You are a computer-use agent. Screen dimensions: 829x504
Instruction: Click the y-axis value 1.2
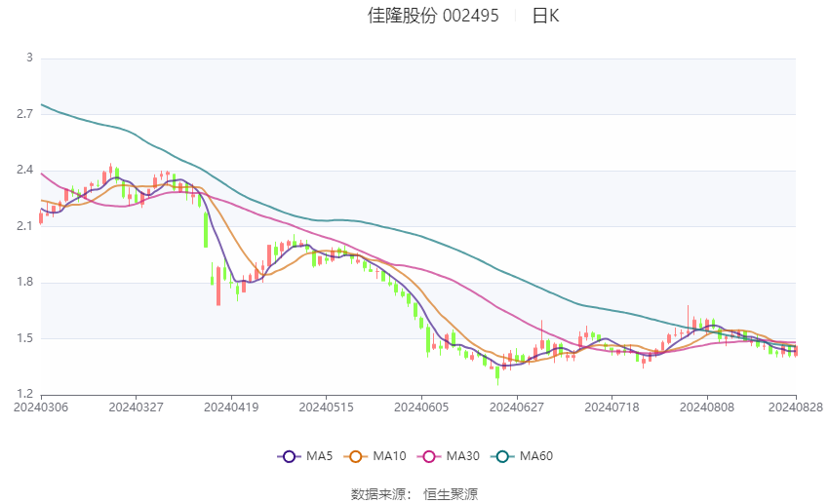24,394
